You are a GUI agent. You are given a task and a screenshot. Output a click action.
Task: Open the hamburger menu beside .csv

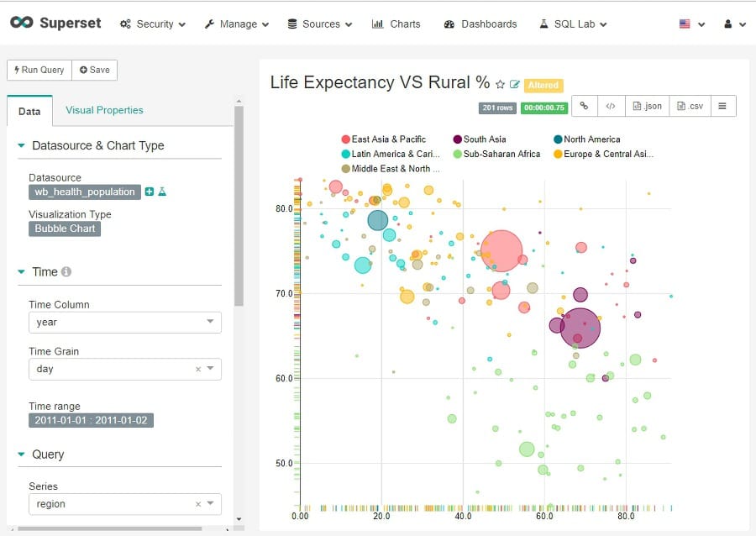722,106
